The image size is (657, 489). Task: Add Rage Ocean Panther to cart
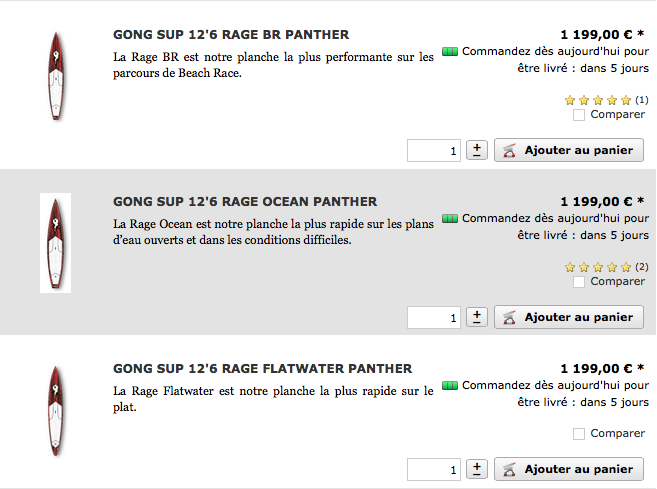click(569, 317)
